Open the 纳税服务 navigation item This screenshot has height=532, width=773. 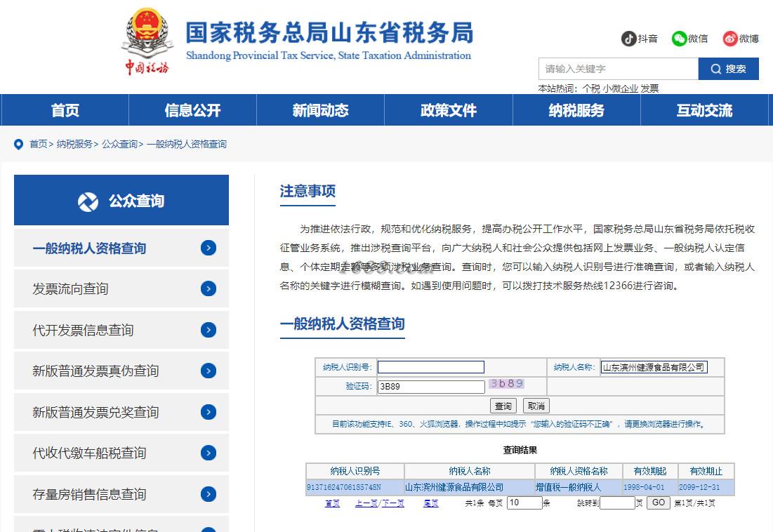(576, 110)
